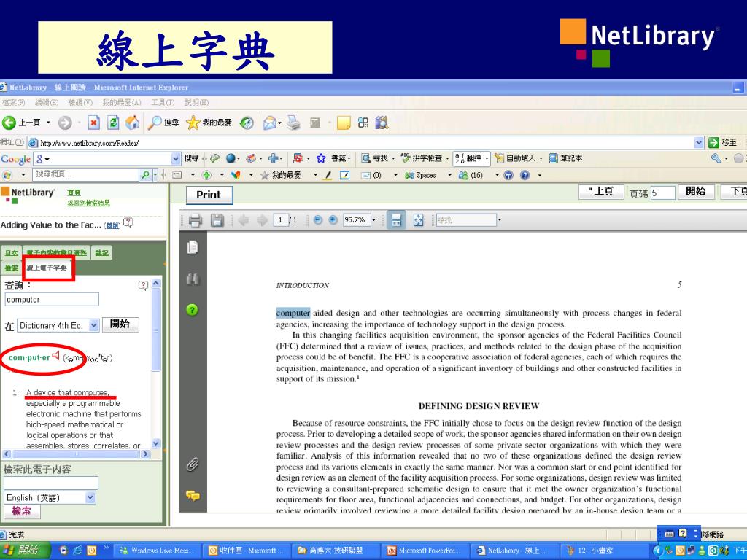747x560 pixels.
Task: Print the PDF using reader toolbar printer icon
Action: point(196,220)
